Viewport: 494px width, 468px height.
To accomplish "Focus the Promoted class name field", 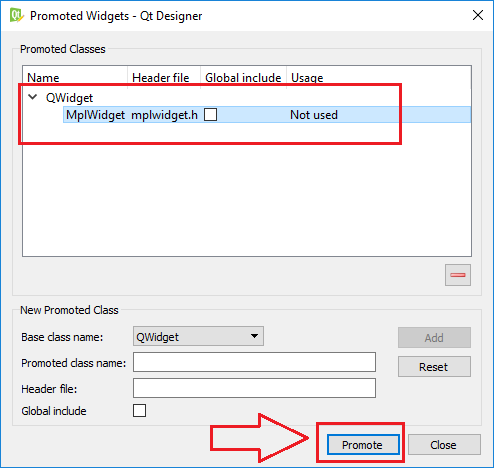I will (254, 362).
